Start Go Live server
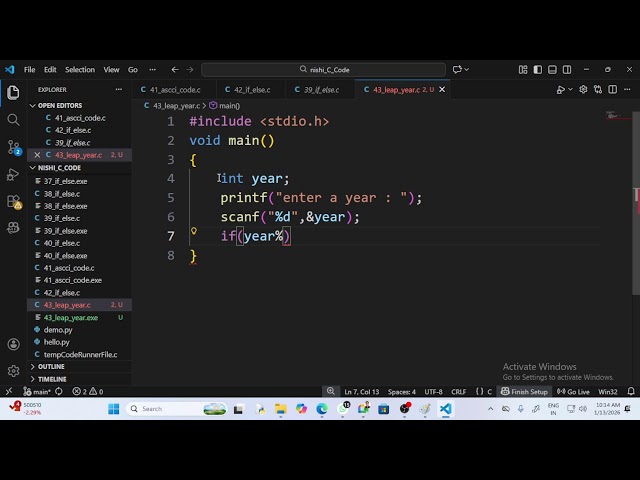This screenshot has height=480, width=640. click(573, 391)
